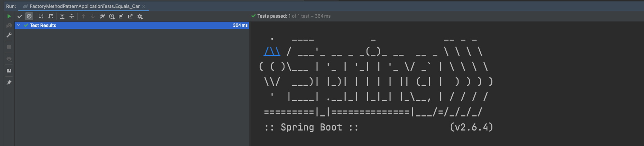Viewport: 644px width, 146px height.
Task: Click the 'Tests passed: 1' status text
Action: point(274,16)
